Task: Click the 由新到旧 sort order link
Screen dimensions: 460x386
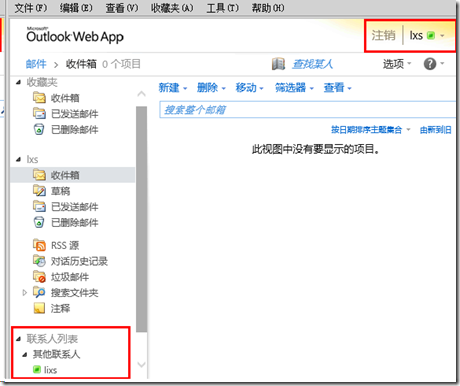Action: point(435,130)
